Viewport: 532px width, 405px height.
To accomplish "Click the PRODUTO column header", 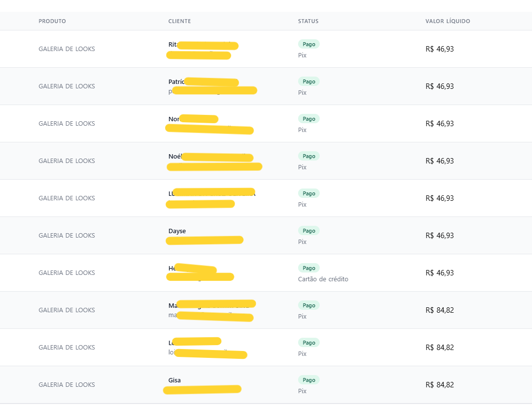I will [52, 21].
